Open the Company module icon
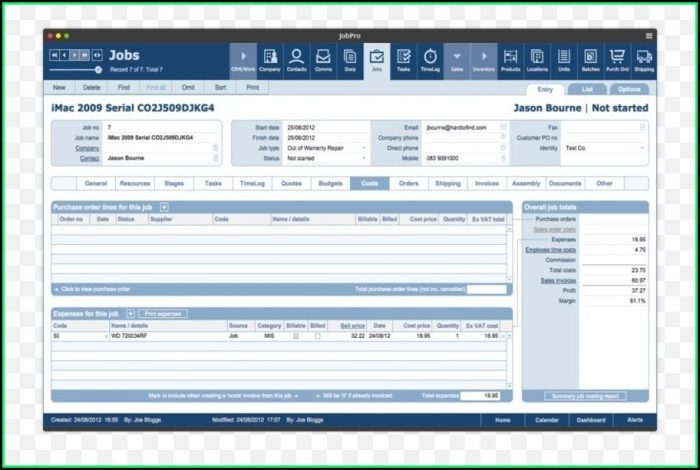This screenshot has width=700, height=470. (270, 61)
